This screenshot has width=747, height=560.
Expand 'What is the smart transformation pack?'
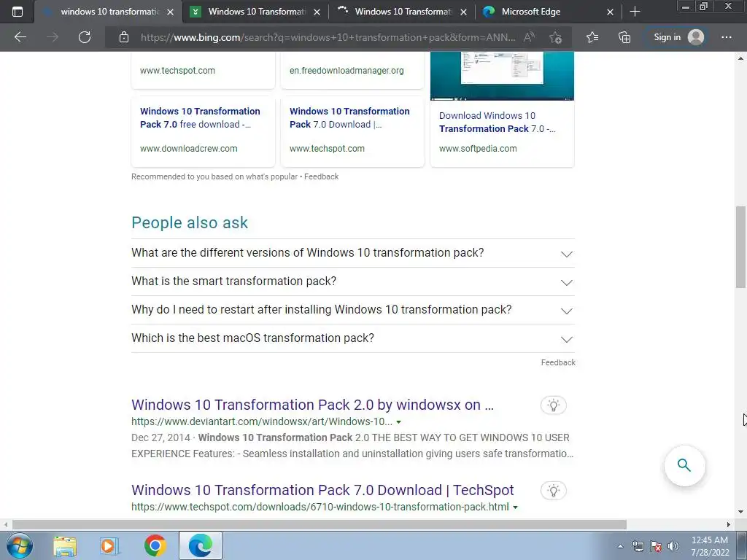coord(352,281)
